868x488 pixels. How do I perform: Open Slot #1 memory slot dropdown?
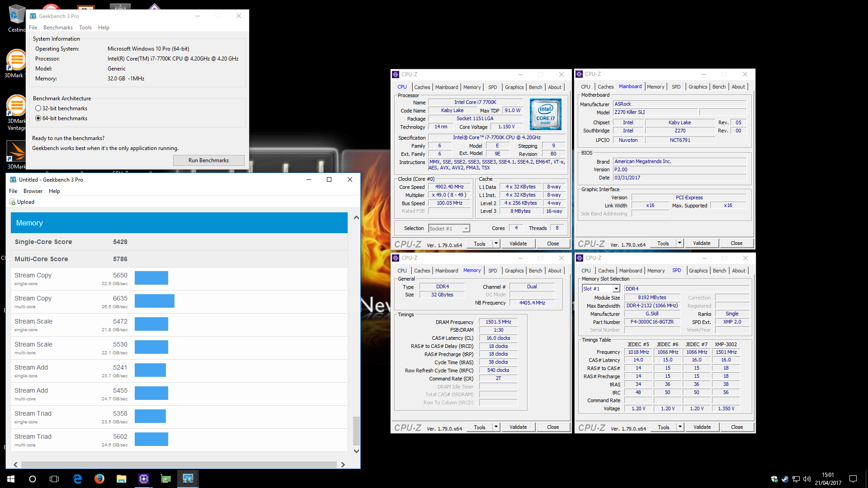(x=600, y=289)
